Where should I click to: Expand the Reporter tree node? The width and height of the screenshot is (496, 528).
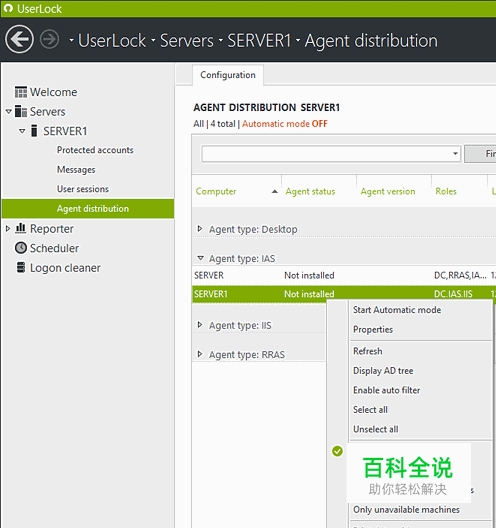pos(8,229)
